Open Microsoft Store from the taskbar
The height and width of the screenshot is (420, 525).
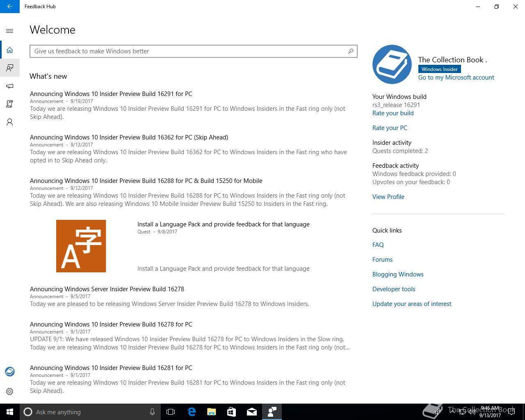coord(231,412)
